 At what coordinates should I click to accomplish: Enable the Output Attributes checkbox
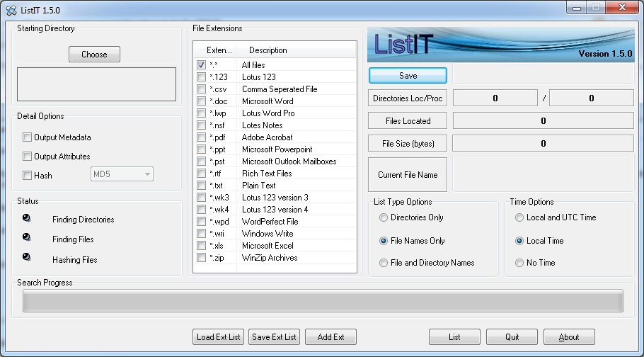coord(27,157)
